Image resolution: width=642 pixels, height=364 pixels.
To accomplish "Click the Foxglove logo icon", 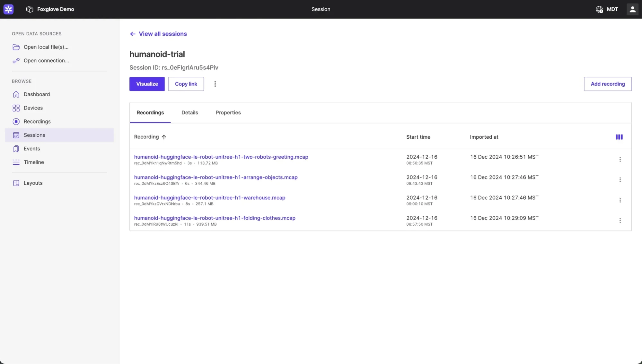I will pos(8,9).
